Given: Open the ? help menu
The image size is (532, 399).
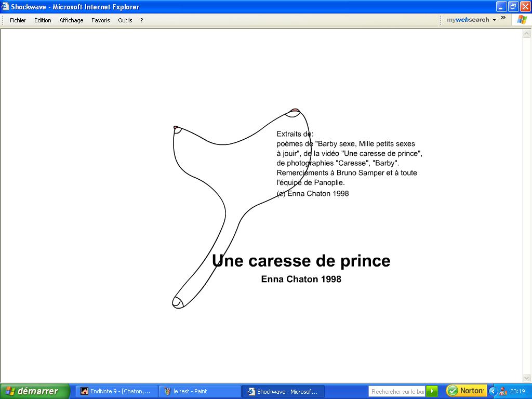Looking at the screenshot, I should 141,20.
